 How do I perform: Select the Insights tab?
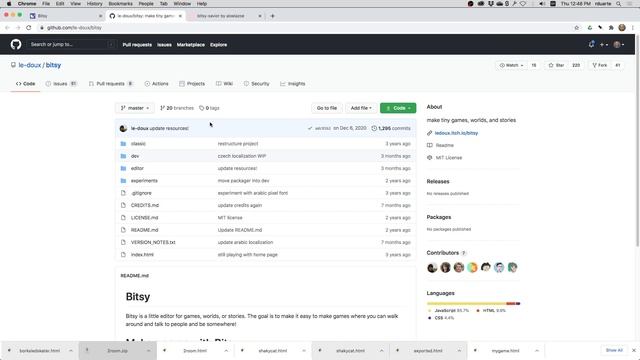(293, 84)
